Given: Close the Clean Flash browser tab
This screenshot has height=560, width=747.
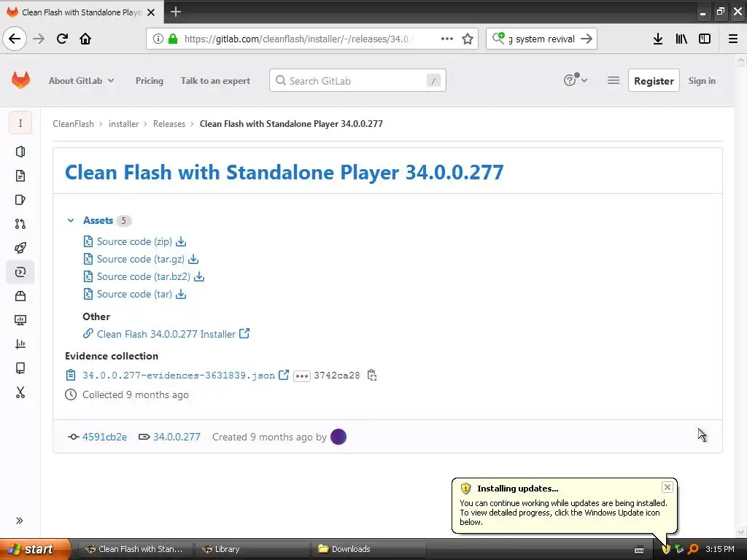Looking at the screenshot, I should pyautogui.click(x=151, y=12).
